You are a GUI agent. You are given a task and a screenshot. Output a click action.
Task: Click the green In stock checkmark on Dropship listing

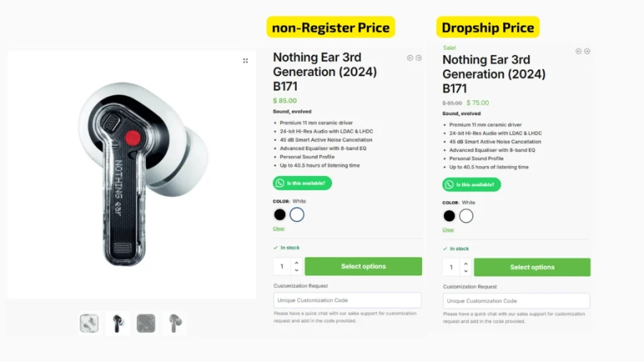click(445, 248)
